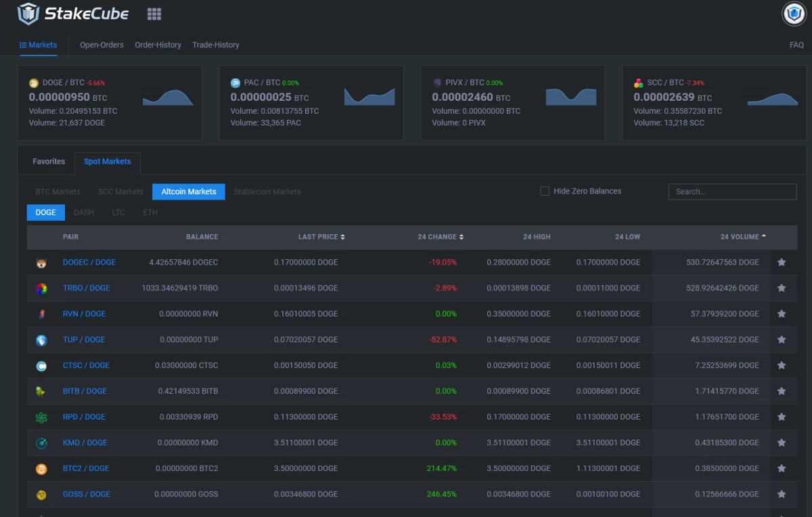Open the user profile avatar
Image resolution: width=812 pixels, height=517 pixels.
(794, 14)
